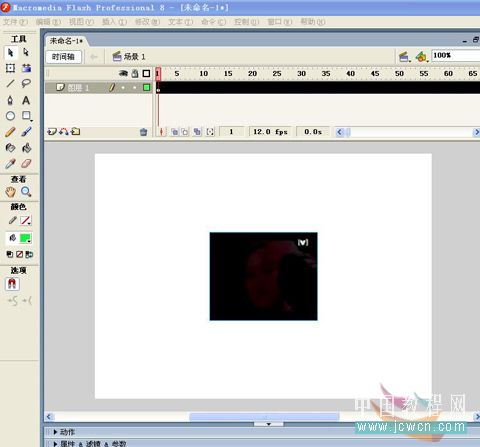Select the Lasso tool
Screen dimensions: 480x447
coord(26,83)
